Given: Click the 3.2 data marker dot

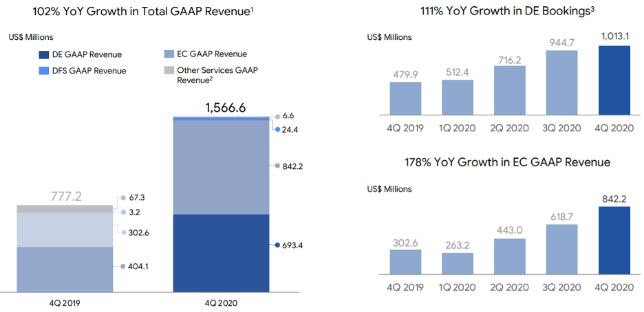Looking at the screenshot, I should [124, 213].
